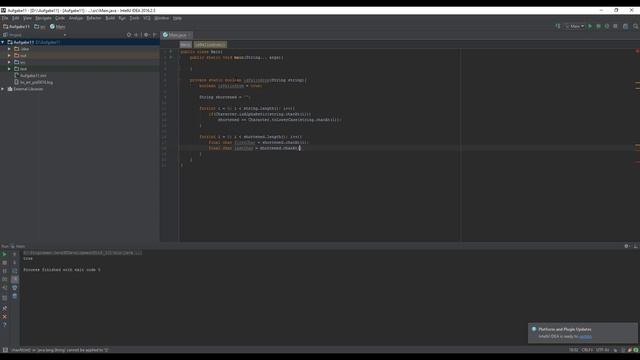Click the Main class breadcrumb in the navigation bar
Screen dimensions: 640x360
(x=58, y=27)
